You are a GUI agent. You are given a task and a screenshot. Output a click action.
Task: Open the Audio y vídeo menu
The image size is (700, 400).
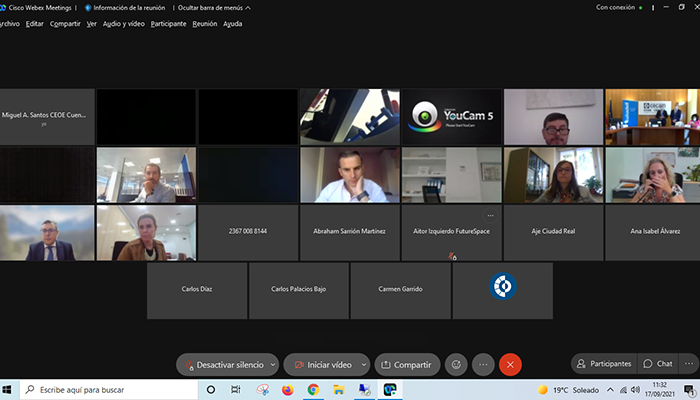pyautogui.click(x=124, y=23)
